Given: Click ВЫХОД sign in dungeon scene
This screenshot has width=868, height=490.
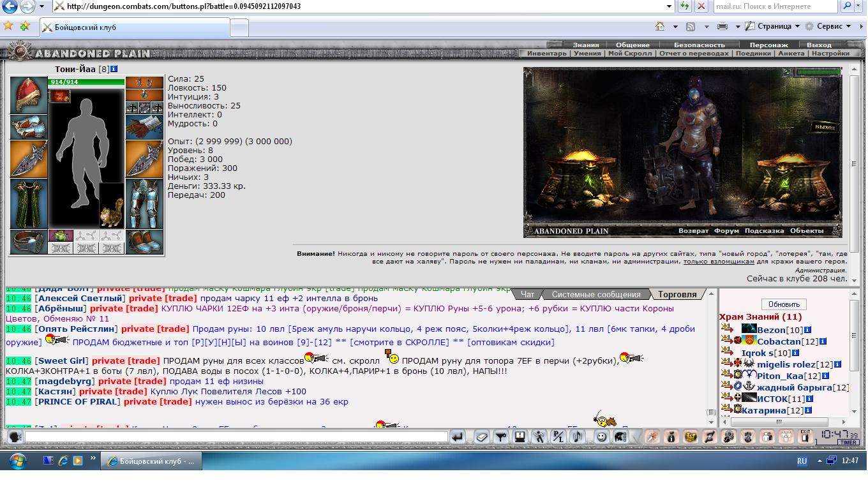Looking at the screenshot, I should tap(825, 127).
